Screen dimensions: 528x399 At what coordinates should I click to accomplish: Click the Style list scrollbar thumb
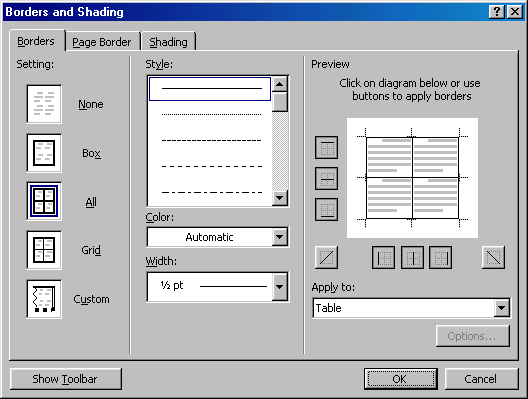click(x=279, y=102)
